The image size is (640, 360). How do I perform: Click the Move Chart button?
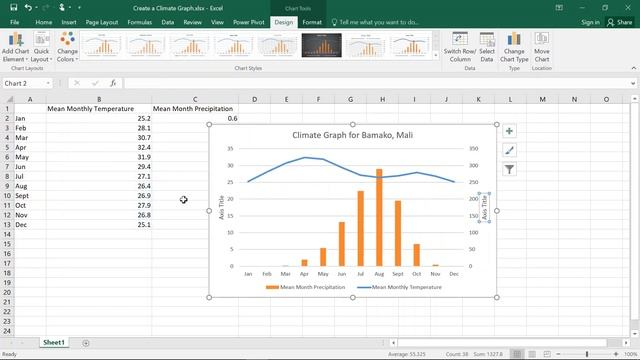click(542, 47)
